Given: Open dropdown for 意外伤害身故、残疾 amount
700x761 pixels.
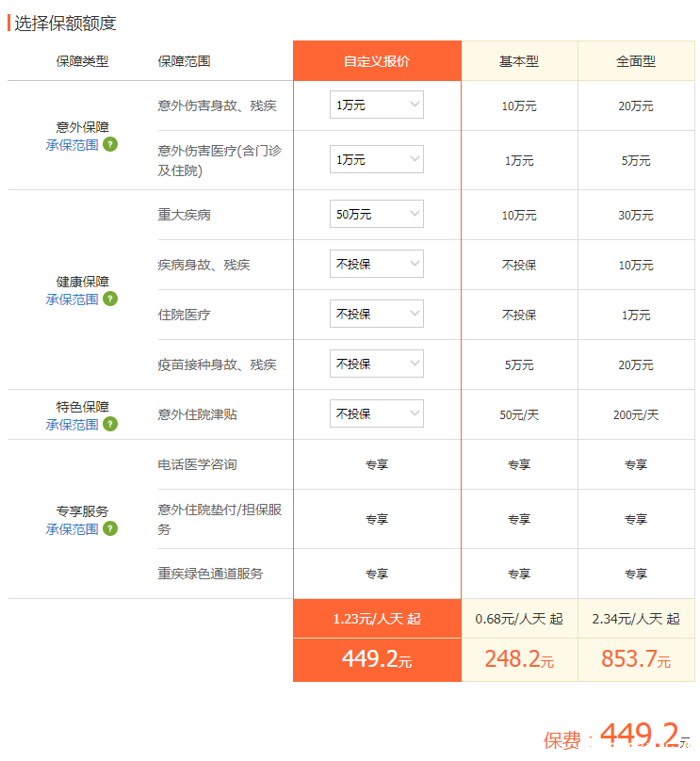Looking at the screenshot, I should [x=377, y=105].
